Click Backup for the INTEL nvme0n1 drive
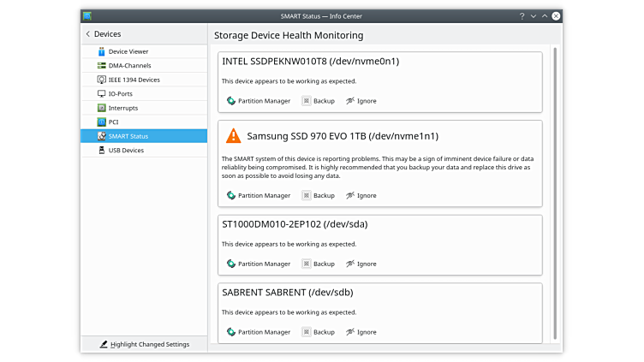The width and height of the screenshot is (644, 362). (x=318, y=101)
